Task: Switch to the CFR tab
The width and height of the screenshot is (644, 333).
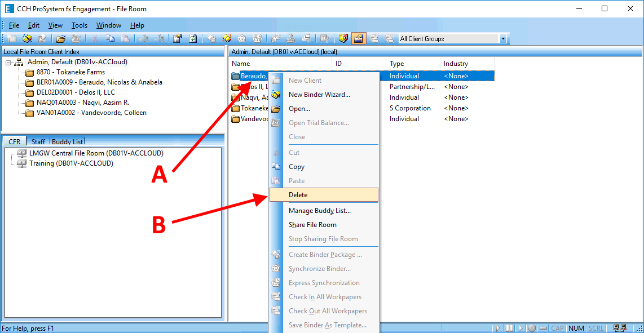Action: click(x=14, y=141)
